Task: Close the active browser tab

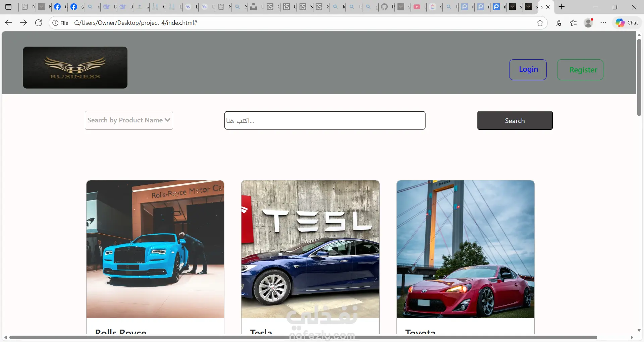Action: pos(548,7)
